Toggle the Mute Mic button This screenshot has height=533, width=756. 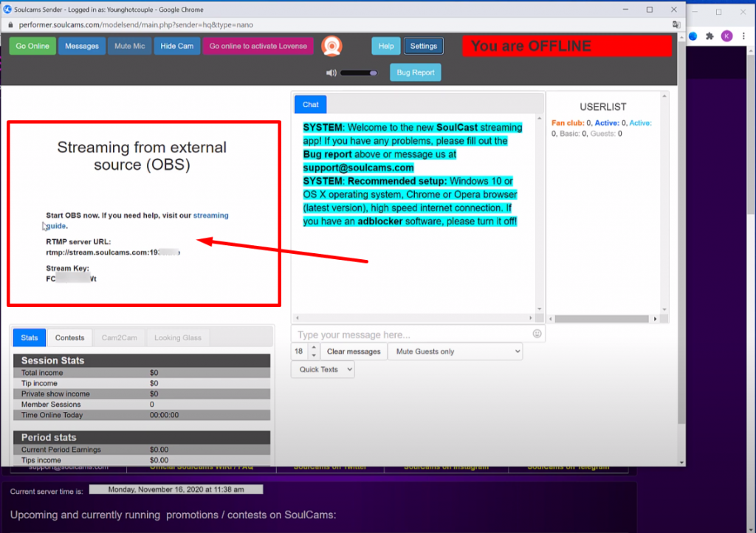129,47
